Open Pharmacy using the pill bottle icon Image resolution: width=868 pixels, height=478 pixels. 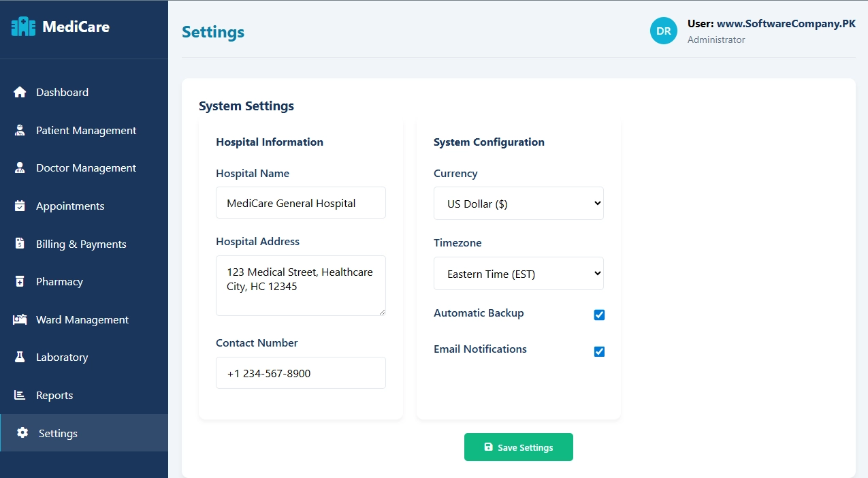20,281
